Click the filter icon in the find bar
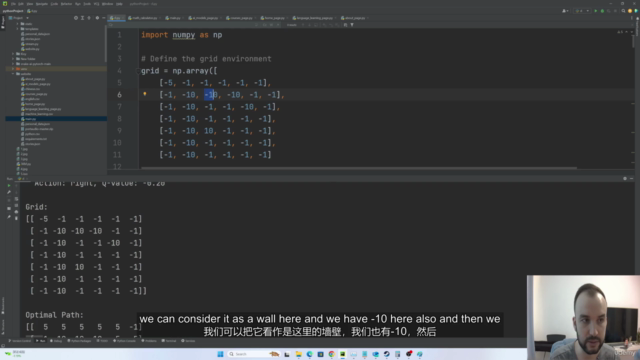Screen dimensions: 640x360 352,25
